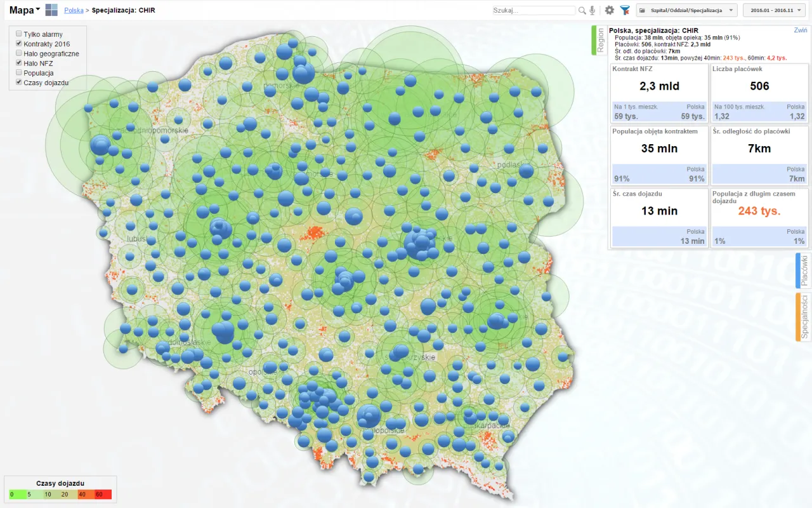The image size is (812, 508).
Task: Enable the Populacja overlay
Action: (18, 72)
